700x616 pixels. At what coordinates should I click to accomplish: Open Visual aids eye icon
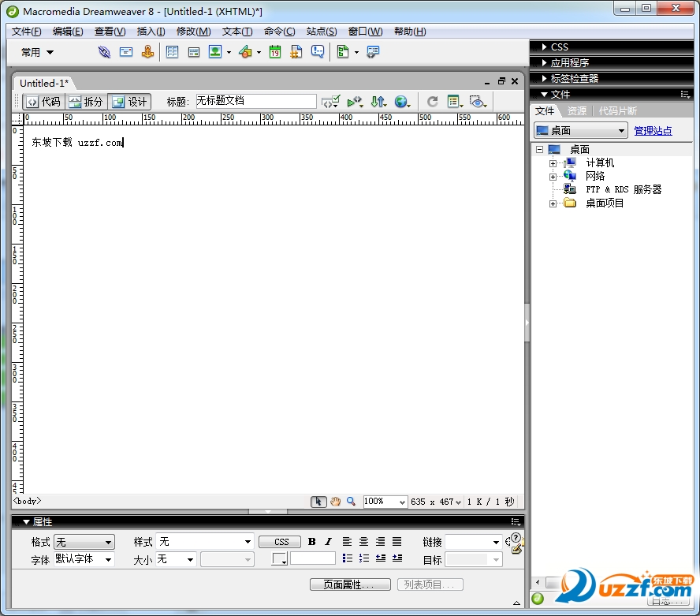(x=478, y=102)
